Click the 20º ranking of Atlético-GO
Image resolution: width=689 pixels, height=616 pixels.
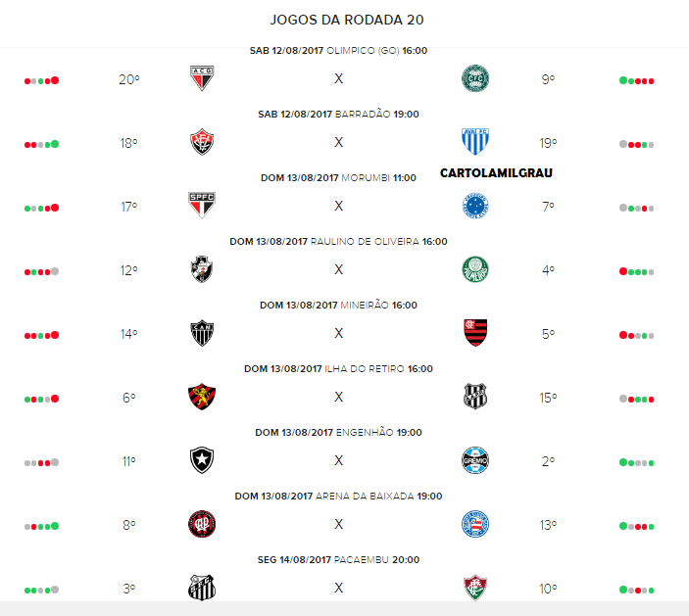[x=128, y=79]
